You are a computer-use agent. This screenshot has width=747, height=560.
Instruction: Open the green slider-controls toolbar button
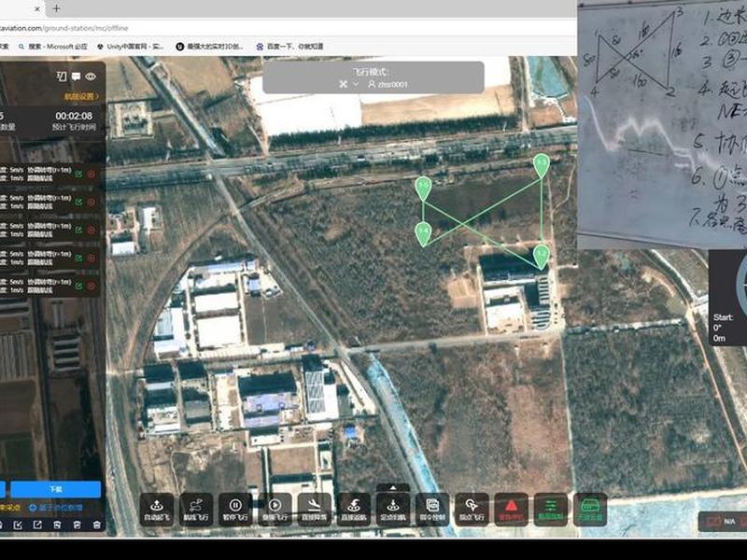(550, 510)
